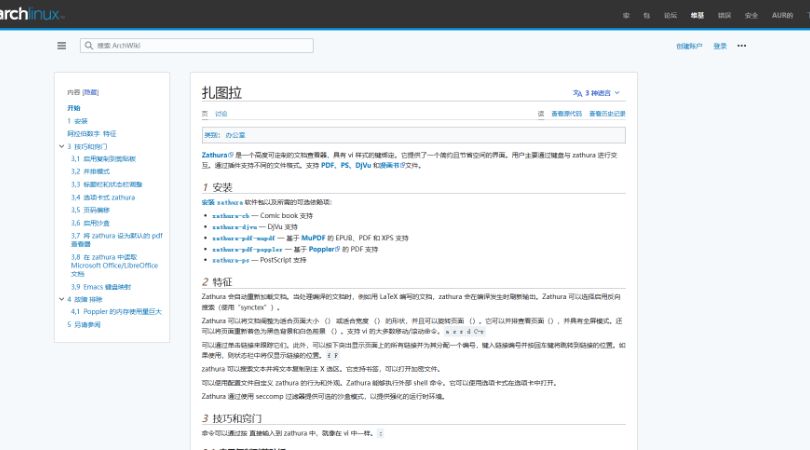Open the three-dot personal tools menu
810x450 pixels.
(741, 46)
